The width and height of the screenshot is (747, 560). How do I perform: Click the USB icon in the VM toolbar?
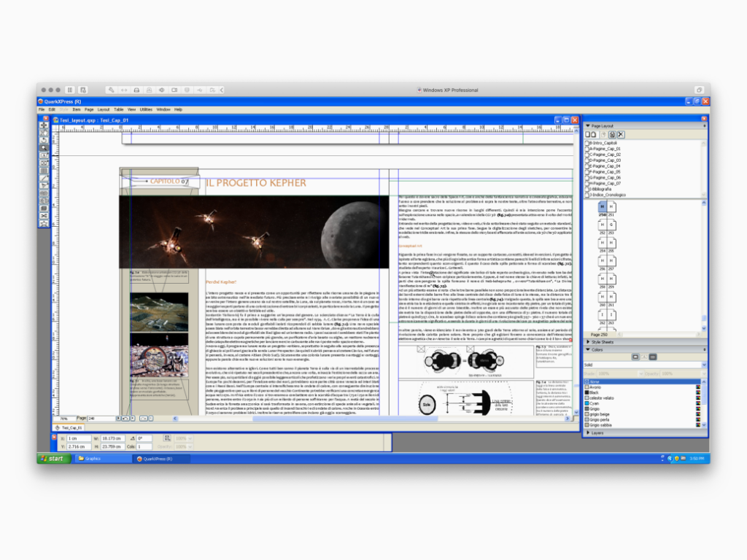click(200, 90)
